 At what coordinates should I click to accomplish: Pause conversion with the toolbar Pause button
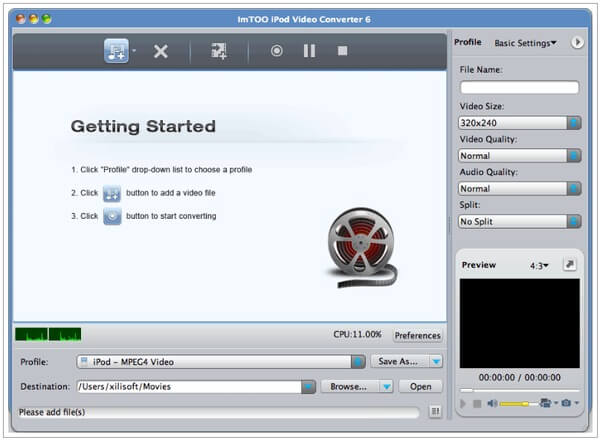click(309, 51)
